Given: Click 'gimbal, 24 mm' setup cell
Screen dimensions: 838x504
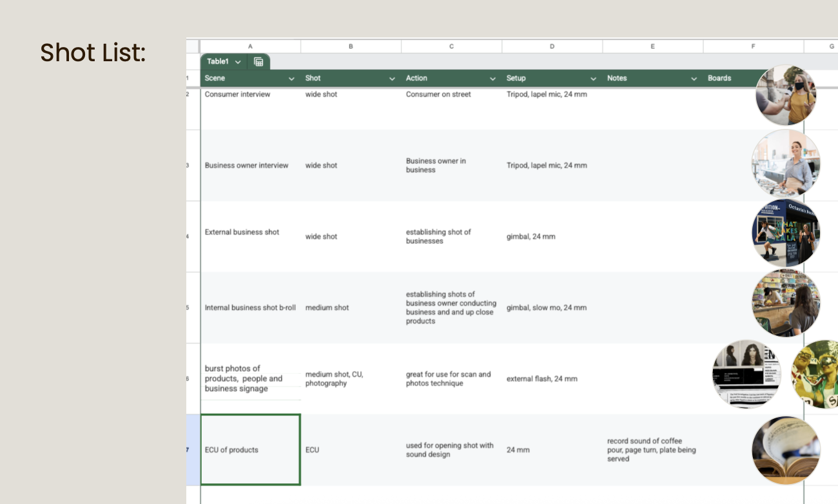Looking at the screenshot, I should coord(552,237).
